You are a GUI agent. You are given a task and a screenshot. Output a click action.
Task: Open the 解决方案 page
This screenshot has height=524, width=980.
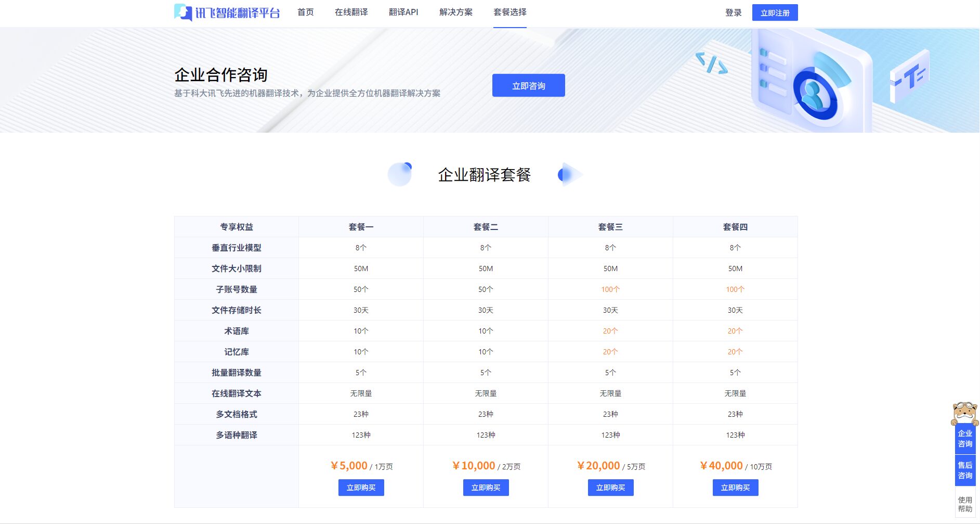point(456,12)
